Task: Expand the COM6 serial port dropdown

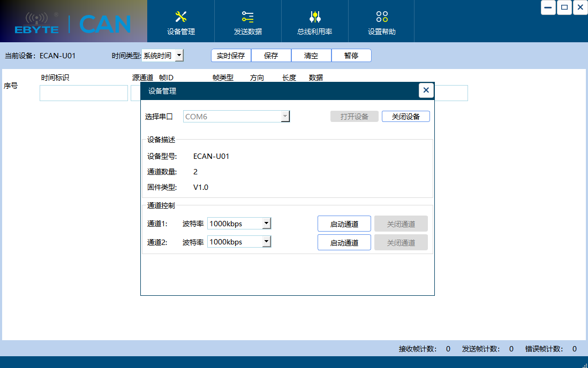Action: pyautogui.click(x=285, y=116)
